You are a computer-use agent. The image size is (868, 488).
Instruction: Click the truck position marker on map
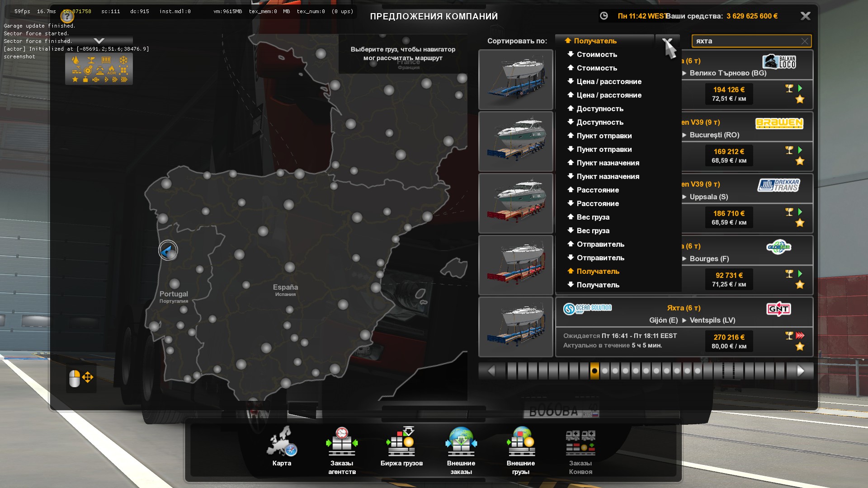click(168, 250)
